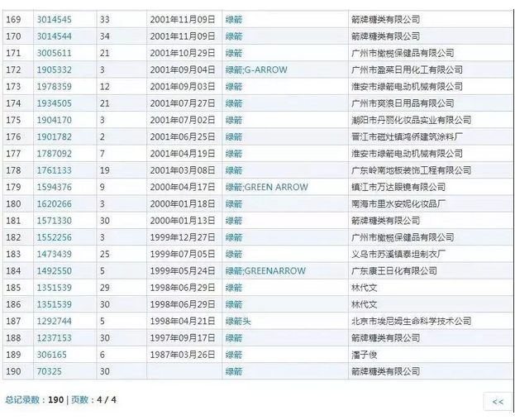The width and height of the screenshot is (515, 420).
Task: Select the 总记录数 190 total records text
Action: (x=34, y=399)
